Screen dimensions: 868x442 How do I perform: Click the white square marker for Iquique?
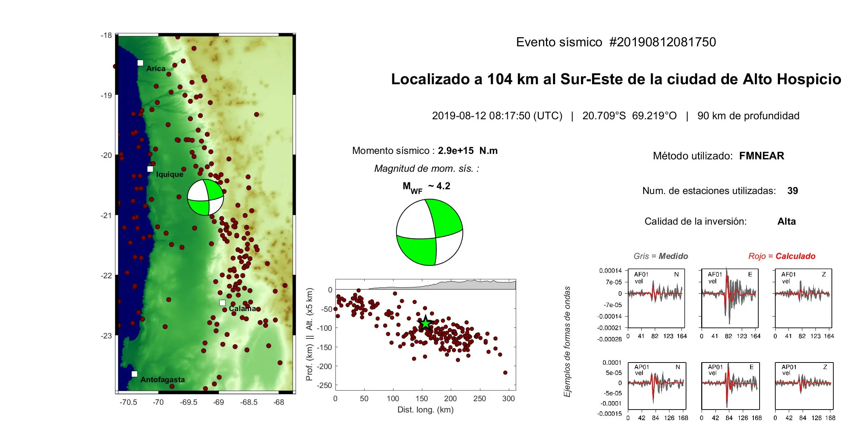150,169
